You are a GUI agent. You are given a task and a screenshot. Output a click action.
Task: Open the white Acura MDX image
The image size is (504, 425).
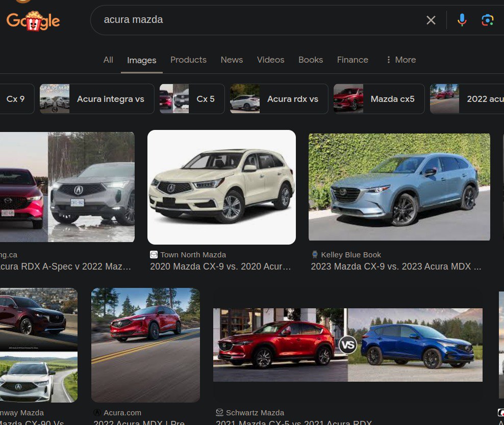coord(221,187)
